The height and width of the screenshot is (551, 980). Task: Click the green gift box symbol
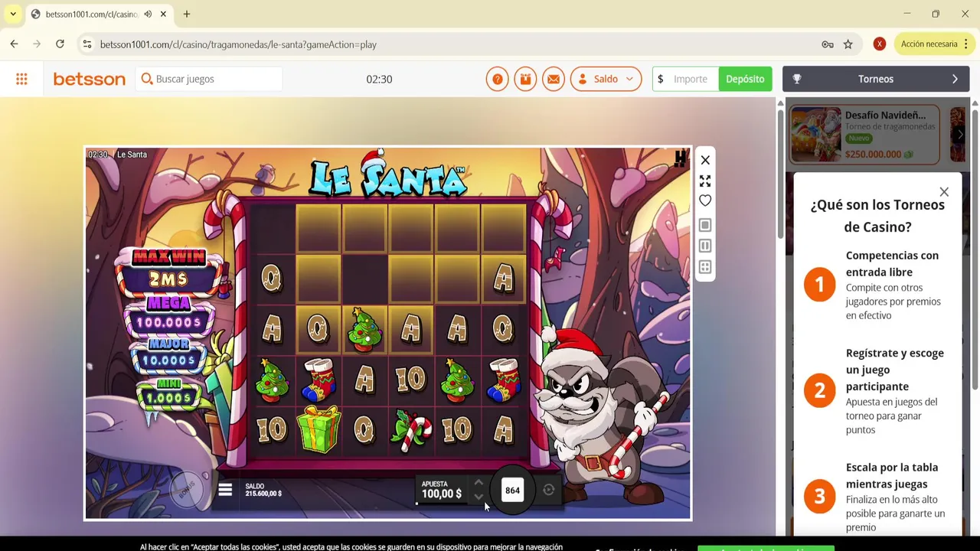(318, 429)
